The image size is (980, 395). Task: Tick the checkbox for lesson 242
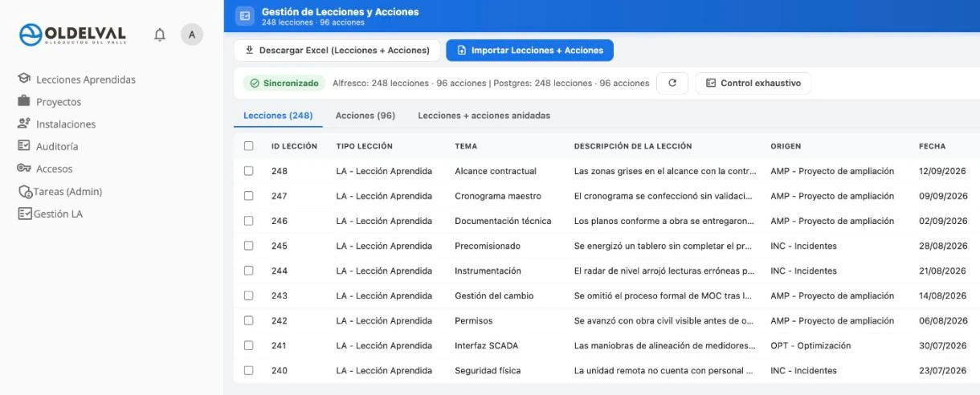[x=248, y=320]
